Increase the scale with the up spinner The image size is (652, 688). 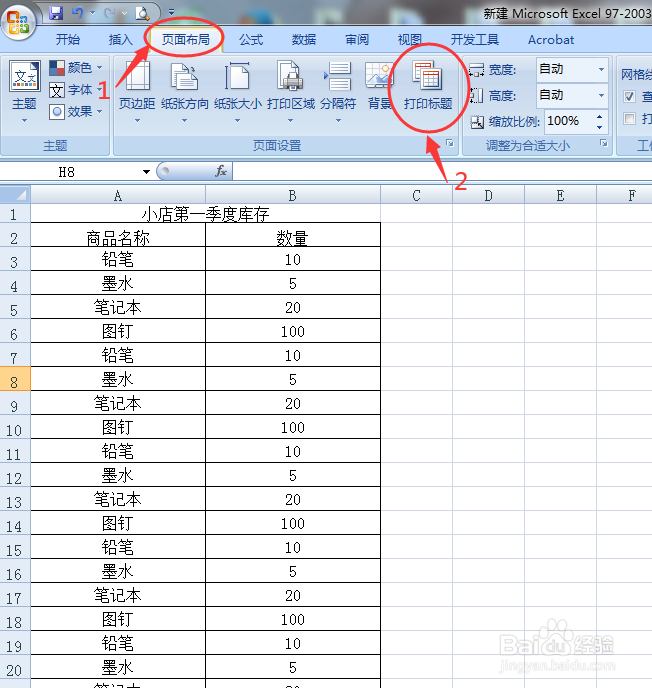(x=599, y=116)
